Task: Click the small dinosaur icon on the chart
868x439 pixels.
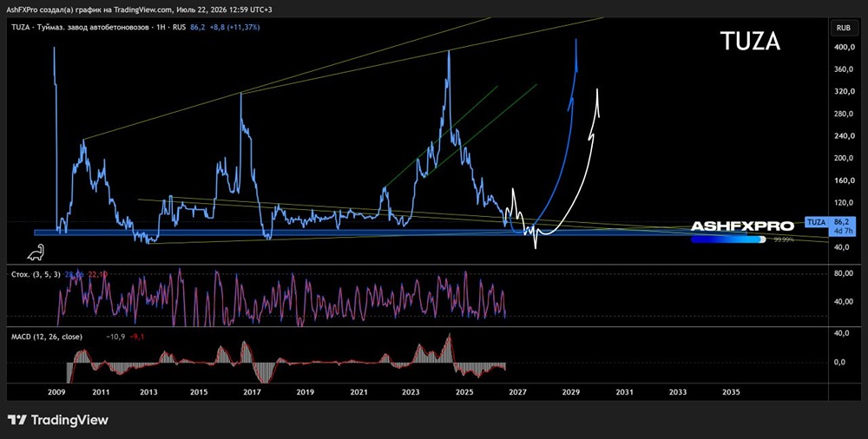Action: (36, 252)
